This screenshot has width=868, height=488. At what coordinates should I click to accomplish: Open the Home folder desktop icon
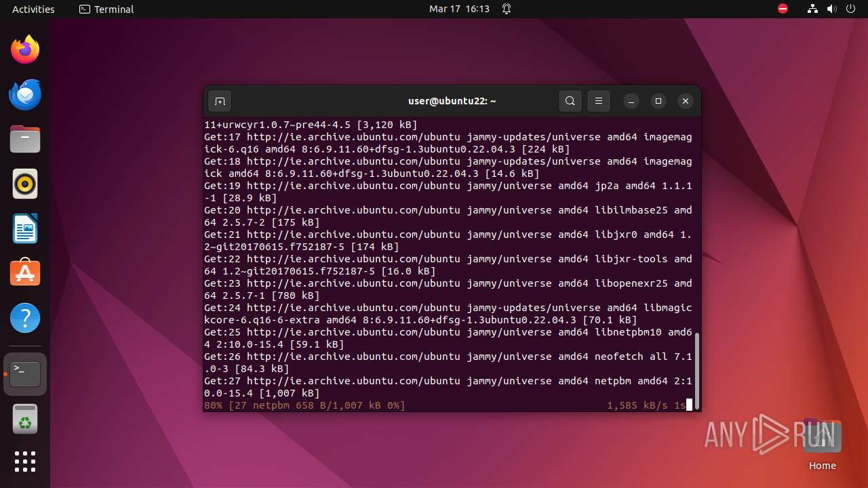(822, 444)
